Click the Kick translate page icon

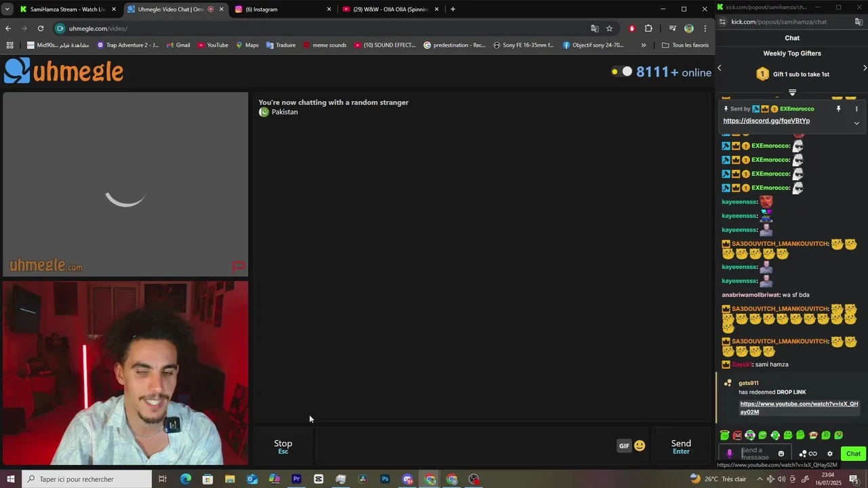[859, 22]
